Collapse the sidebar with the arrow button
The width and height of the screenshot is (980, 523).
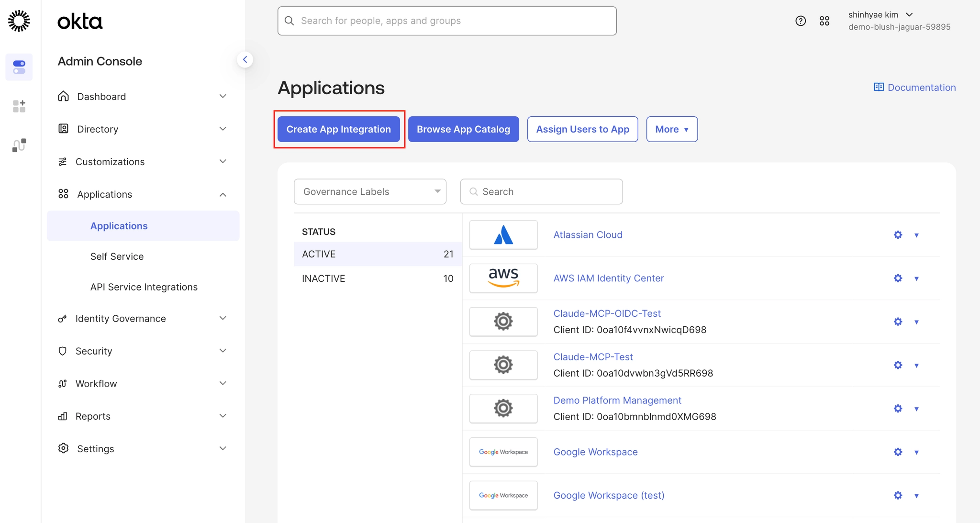click(x=245, y=60)
